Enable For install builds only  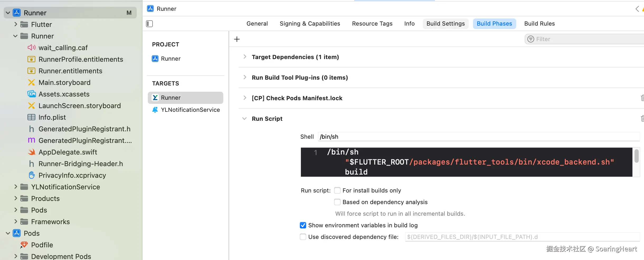pos(337,190)
